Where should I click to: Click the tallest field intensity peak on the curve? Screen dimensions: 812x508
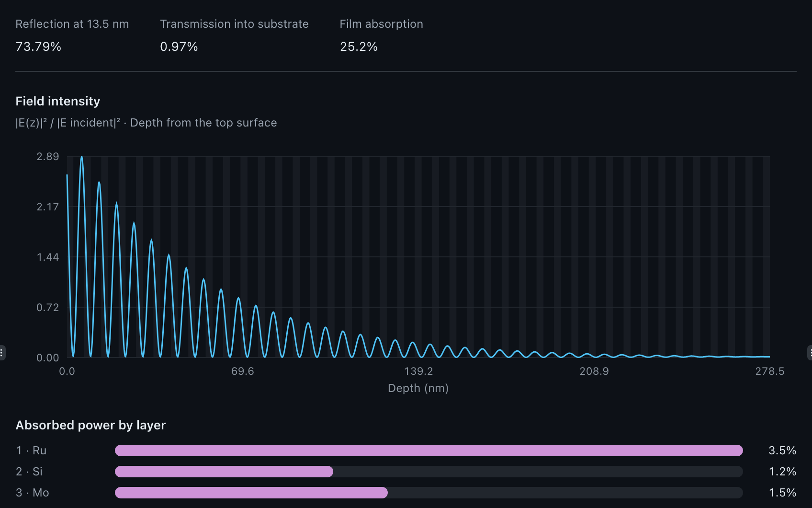81,157
